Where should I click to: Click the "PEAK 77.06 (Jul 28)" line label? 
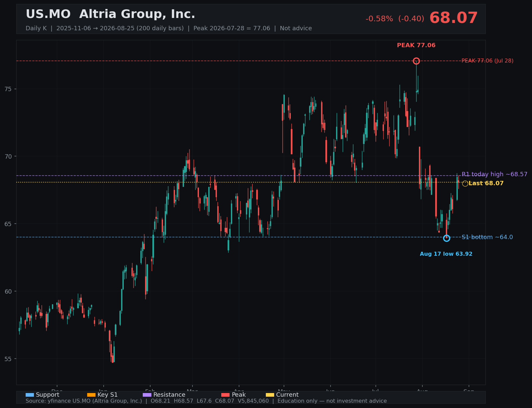coord(487,61)
